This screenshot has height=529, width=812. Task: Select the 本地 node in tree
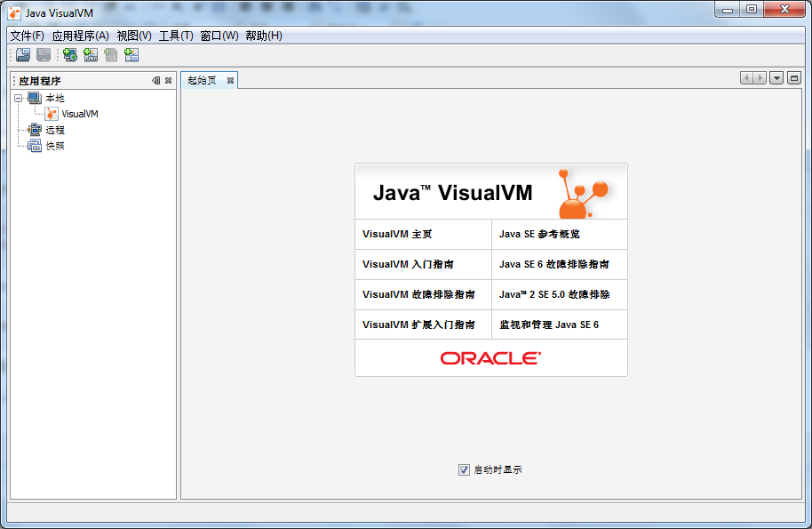point(54,98)
